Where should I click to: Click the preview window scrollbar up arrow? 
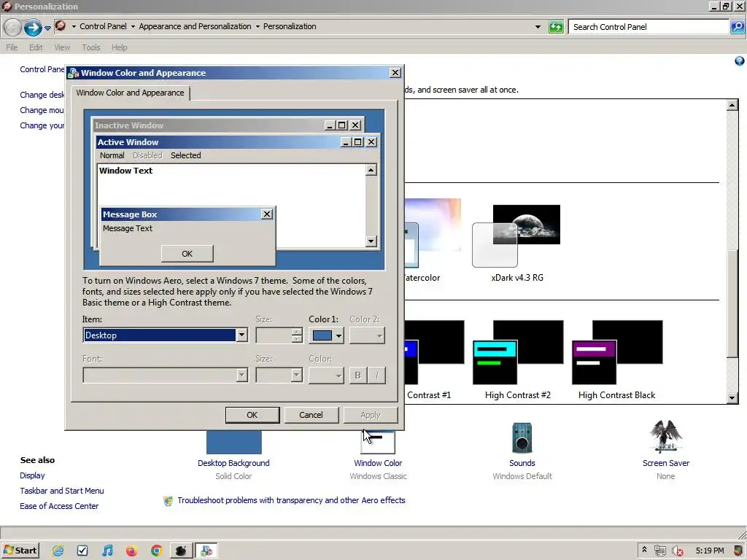371,170
